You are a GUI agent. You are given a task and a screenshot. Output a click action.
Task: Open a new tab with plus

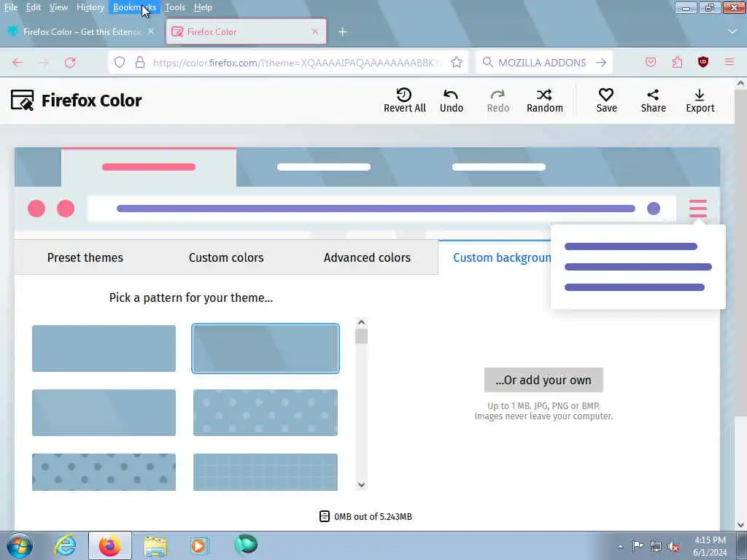(x=342, y=32)
